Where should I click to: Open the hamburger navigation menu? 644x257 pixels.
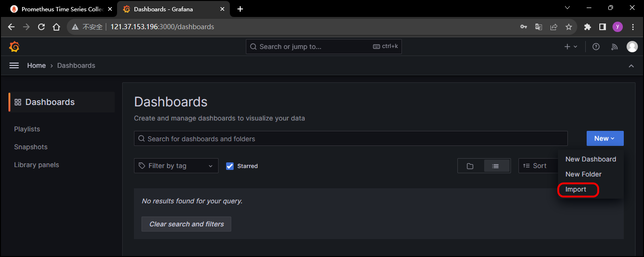click(14, 65)
